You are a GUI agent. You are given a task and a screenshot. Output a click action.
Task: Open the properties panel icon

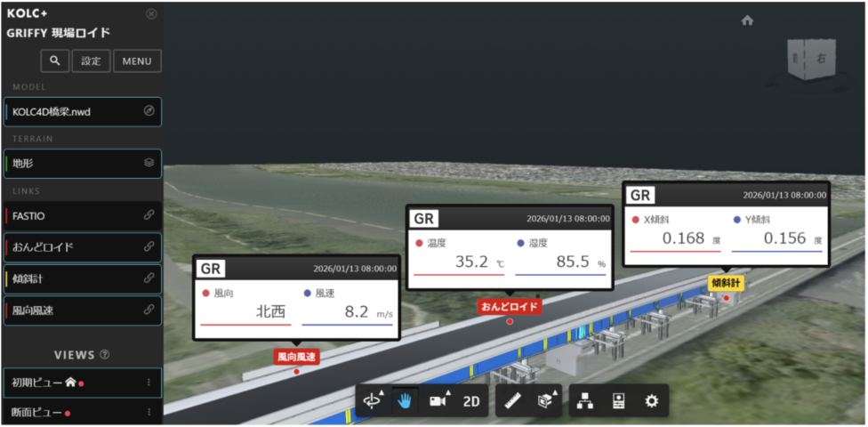pos(619,401)
